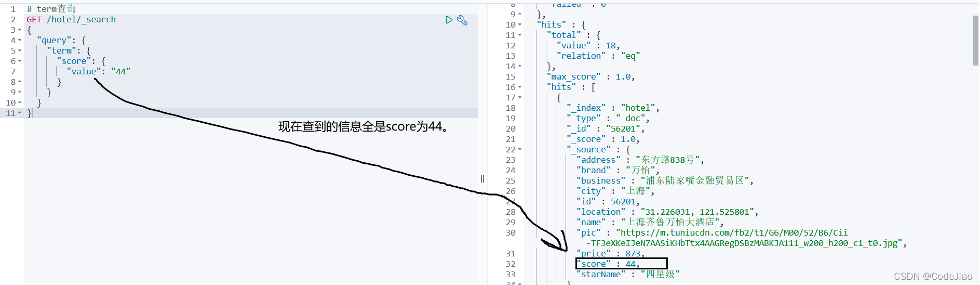Click line number 7 in request gutter

[13, 71]
